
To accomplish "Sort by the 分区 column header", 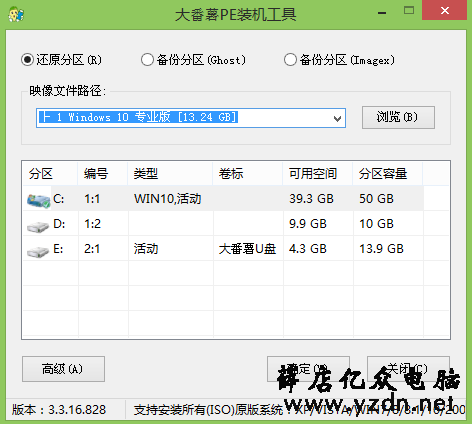I will click(50, 174).
